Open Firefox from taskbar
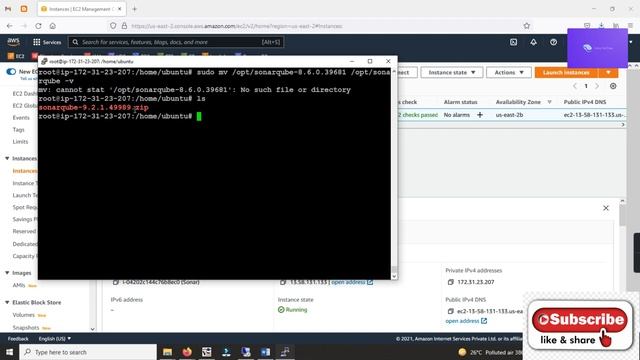The image size is (640, 360). pos(187,352)
